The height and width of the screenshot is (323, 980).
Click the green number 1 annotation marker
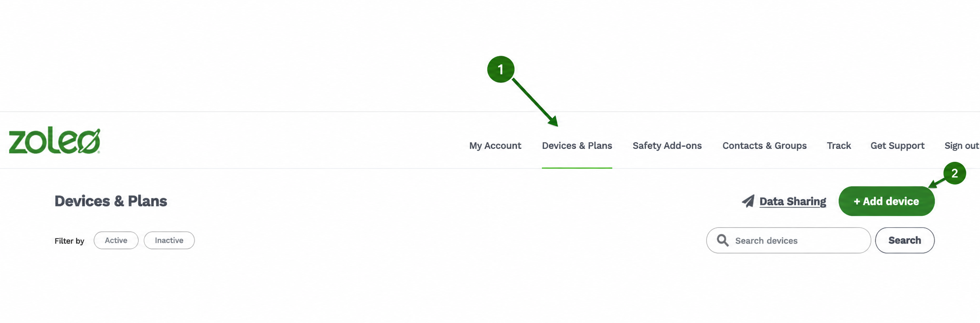tap(501, 70)
